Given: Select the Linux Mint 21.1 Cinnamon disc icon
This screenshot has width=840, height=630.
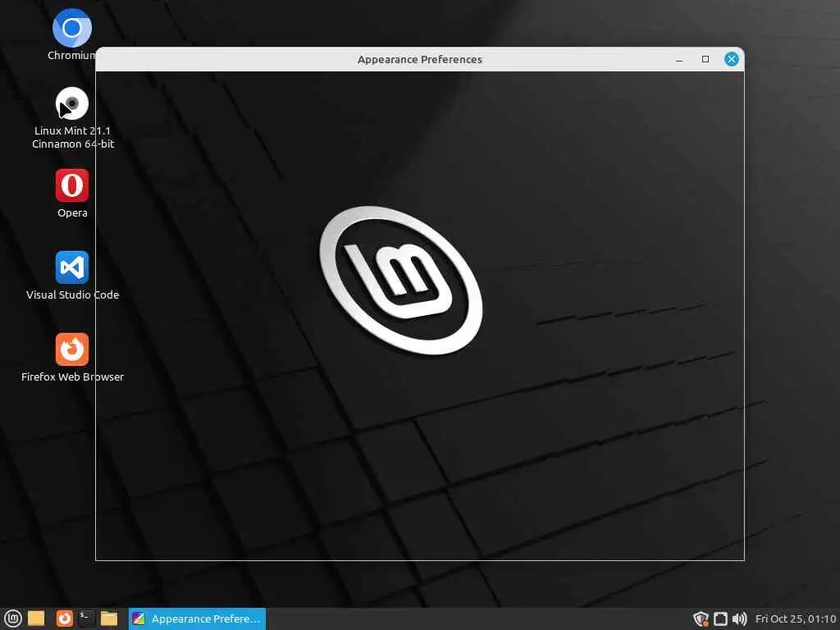Looking at the screenshot, I should [72, 103].
